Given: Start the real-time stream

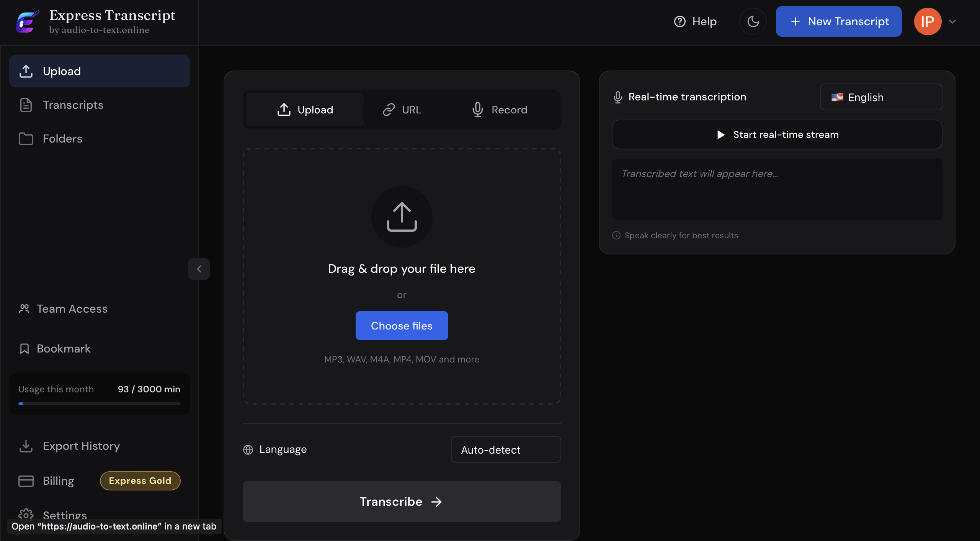Looking at the screenshot, I should point(777,134).
